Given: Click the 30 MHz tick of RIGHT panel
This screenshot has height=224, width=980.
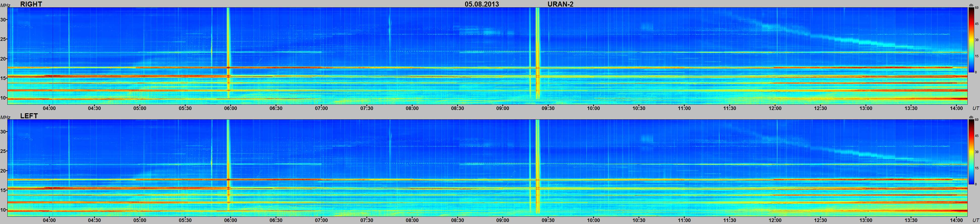Looking at the screenshot, I should pos(4,20).
